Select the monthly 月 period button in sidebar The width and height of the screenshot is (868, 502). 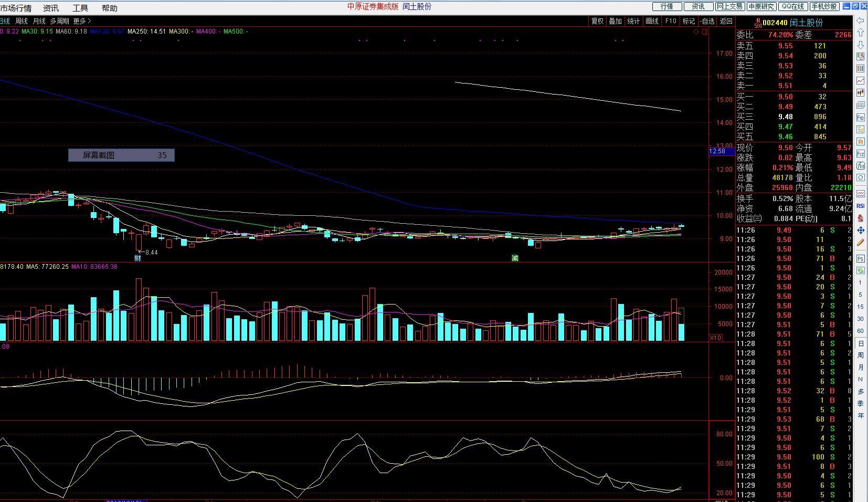861,368
